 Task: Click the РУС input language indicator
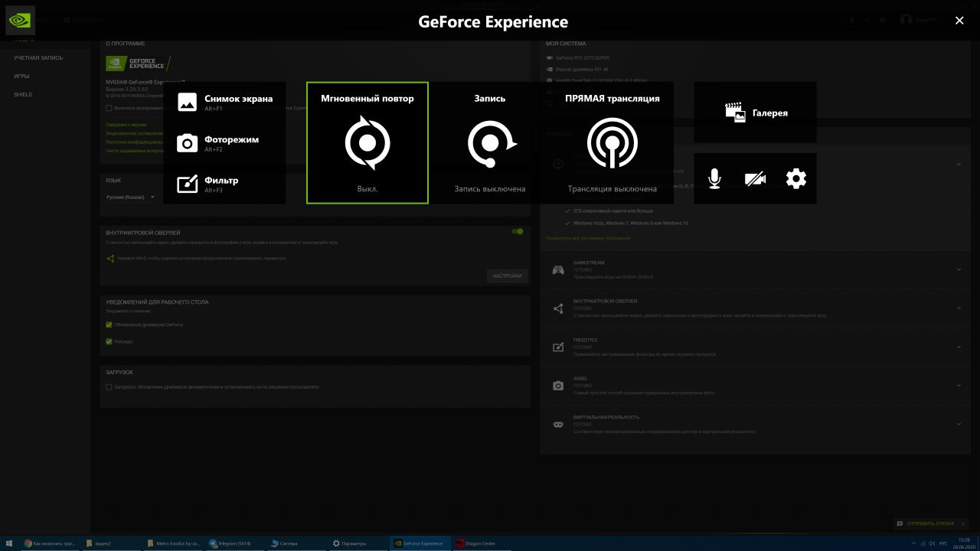click(942, 543)
